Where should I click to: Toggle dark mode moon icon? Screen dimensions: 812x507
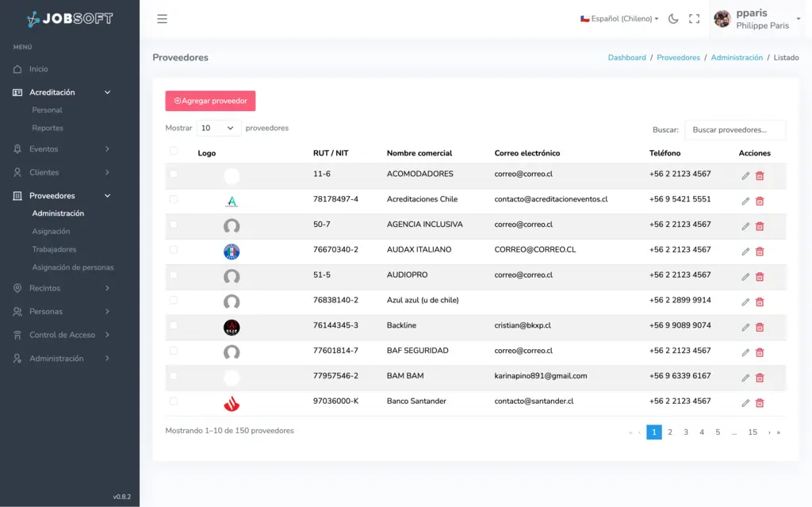coord(673,19)
